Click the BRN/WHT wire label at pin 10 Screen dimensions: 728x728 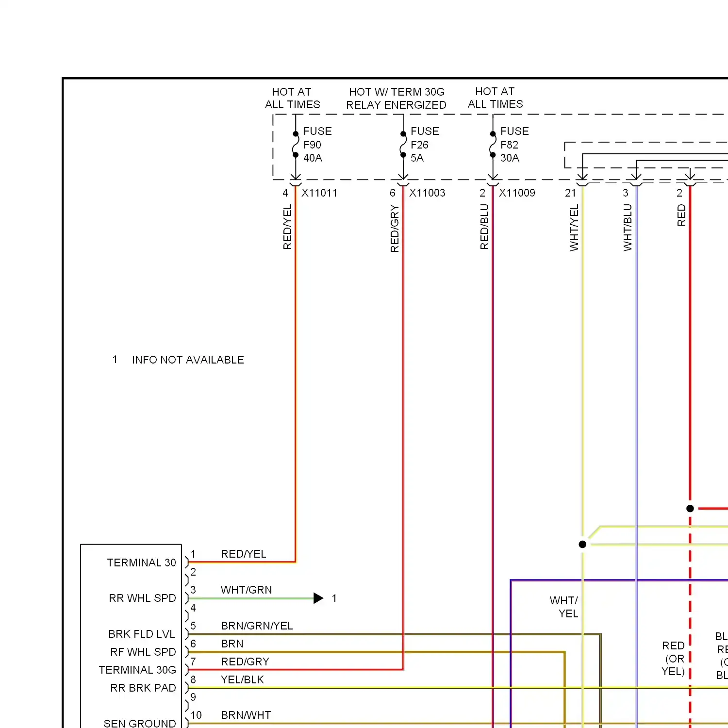246,715
